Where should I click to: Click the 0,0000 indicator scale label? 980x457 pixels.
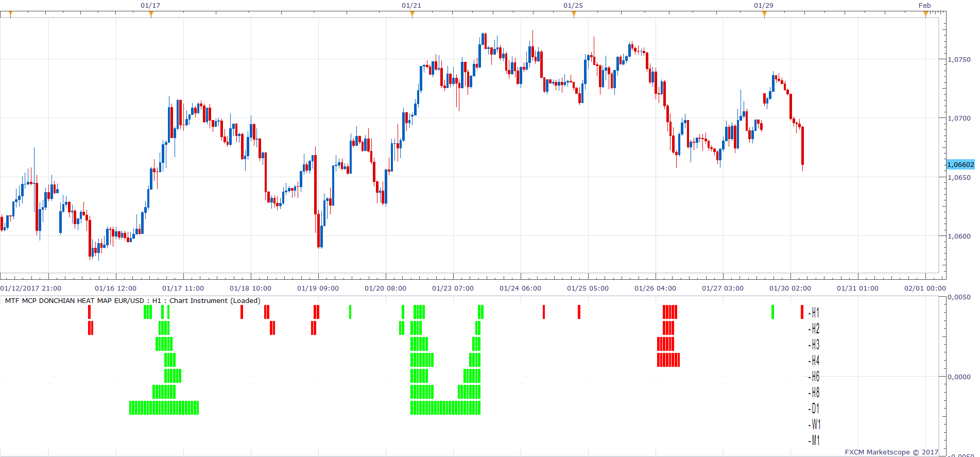pos(959,377)
